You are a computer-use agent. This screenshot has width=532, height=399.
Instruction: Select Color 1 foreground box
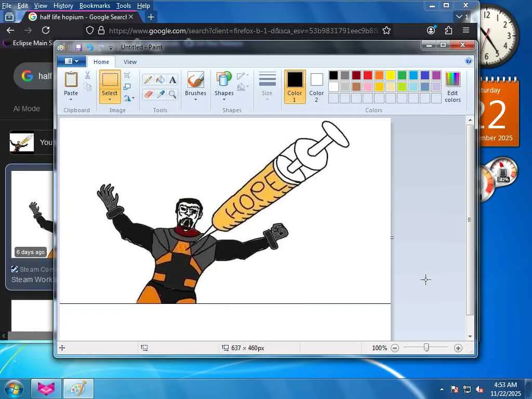click(x=295, y=87)
